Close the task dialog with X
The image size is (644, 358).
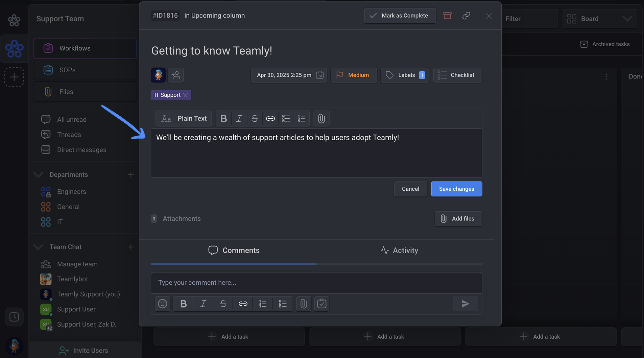pyautogui.click(x=489, y=16)
